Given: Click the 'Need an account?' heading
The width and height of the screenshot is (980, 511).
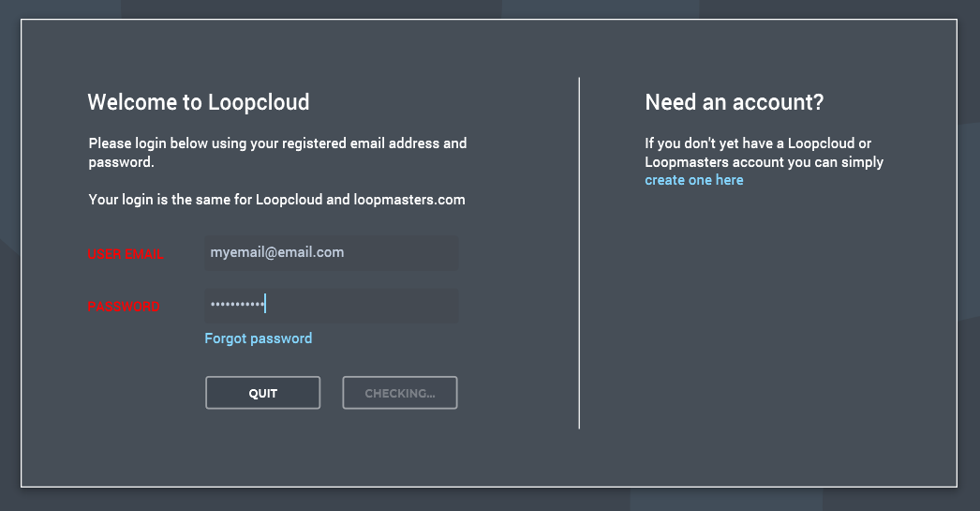Looking at the screenshot, I should tap(735, 102).
